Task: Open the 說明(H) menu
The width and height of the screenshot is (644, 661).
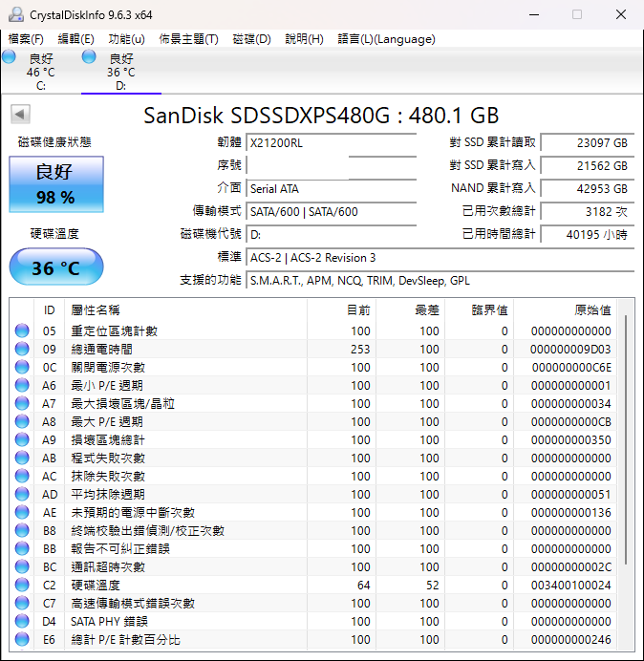Action: point(304,39)
